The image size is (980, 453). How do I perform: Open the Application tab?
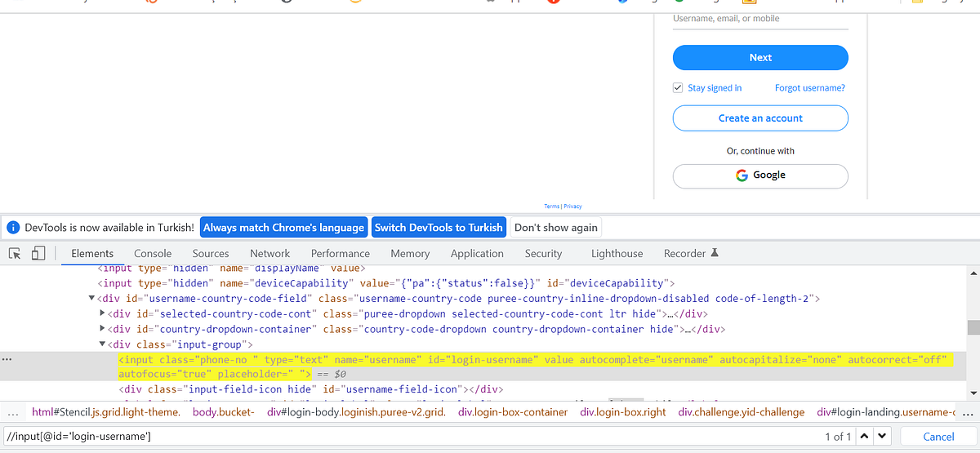(x=477, y=254)
